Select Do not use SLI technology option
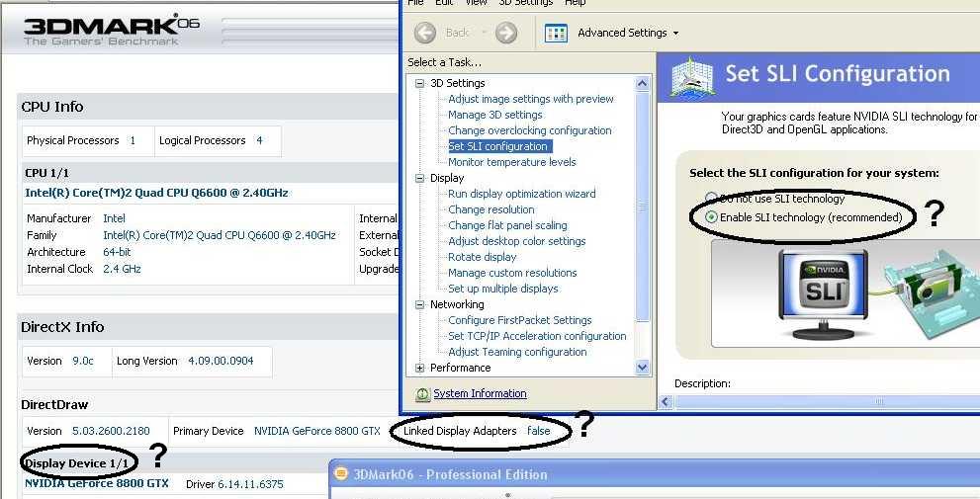 click(x=712, y=199)
